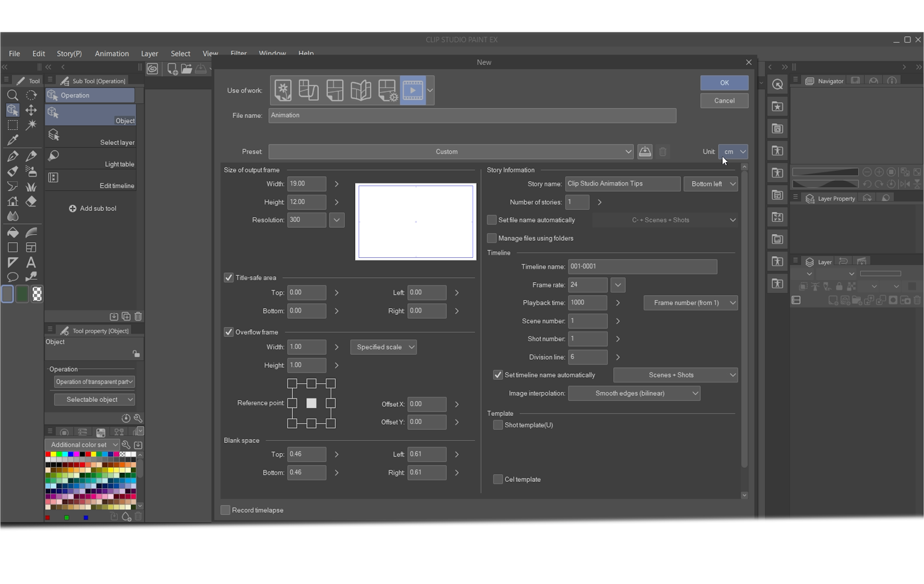Click the File name input field
924x584 pixels.
tap(472, 116)
